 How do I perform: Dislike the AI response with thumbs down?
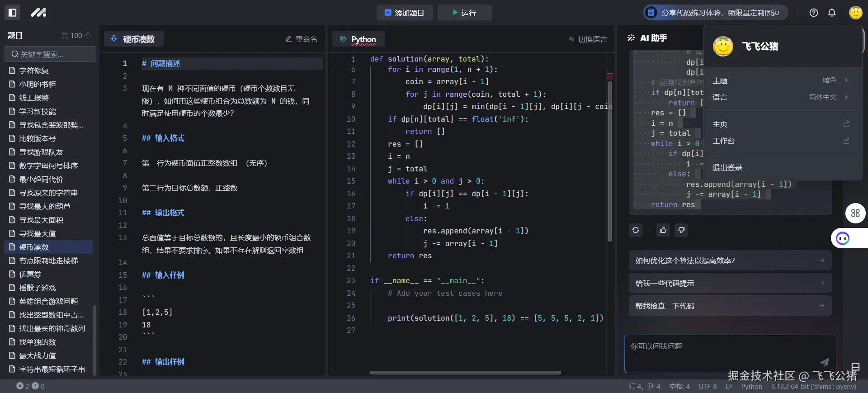coord(681,230)
